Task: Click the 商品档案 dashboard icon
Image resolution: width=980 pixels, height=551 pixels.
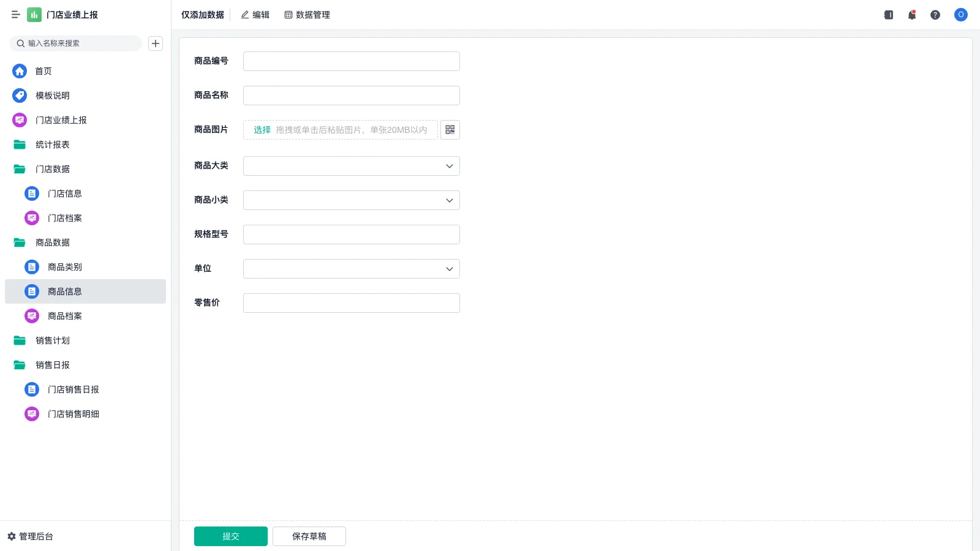Action: 32,316
